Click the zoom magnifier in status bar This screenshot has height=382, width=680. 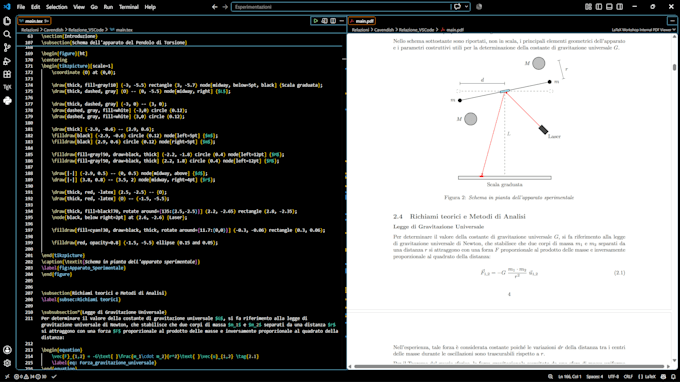click(x=550, y=377)
